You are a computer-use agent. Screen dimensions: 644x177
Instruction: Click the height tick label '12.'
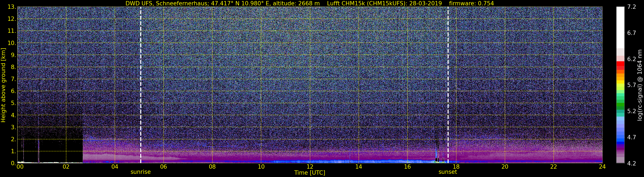click(12, 19)
